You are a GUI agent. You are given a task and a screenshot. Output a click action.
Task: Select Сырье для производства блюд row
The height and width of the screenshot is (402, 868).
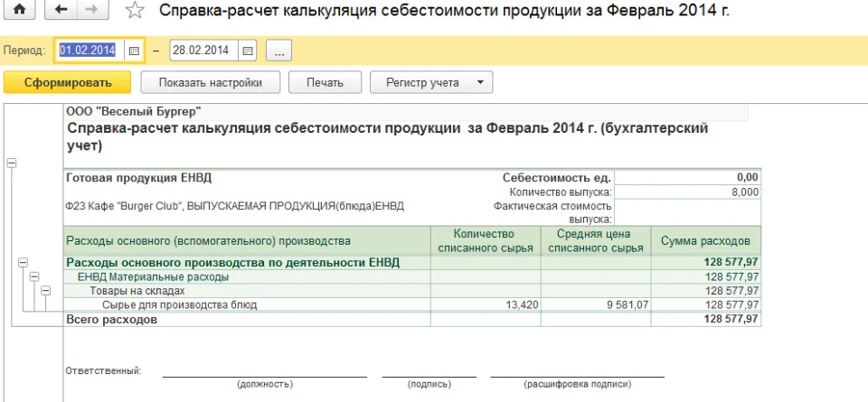pos(412,304)
